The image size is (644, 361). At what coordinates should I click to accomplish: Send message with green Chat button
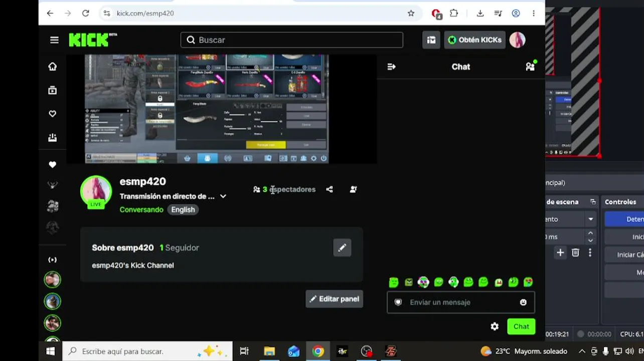pos(521,326)
